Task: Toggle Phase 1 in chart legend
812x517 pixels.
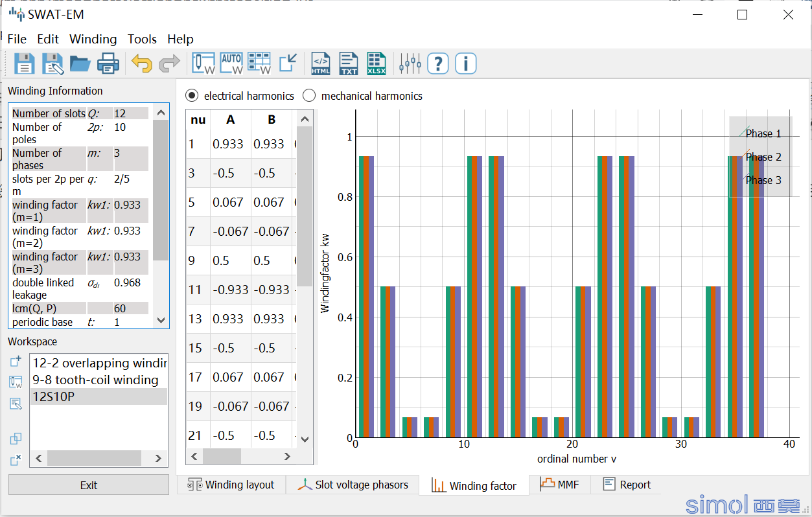Action: pos(762,133)
